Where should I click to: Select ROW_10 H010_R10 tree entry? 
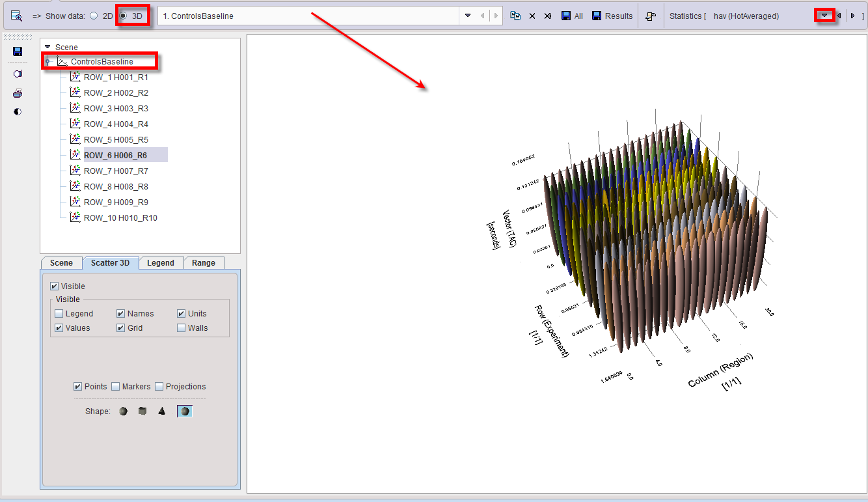click(x=120, y=217)
